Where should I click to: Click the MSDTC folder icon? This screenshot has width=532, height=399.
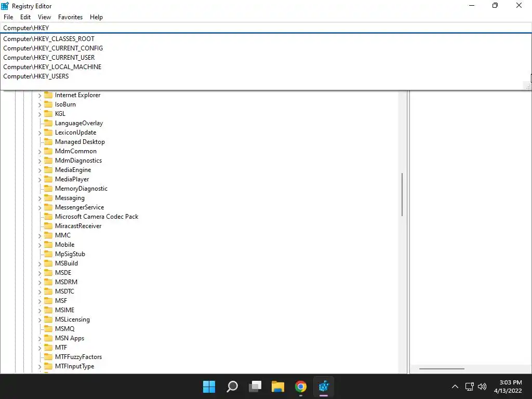(48, 291)
